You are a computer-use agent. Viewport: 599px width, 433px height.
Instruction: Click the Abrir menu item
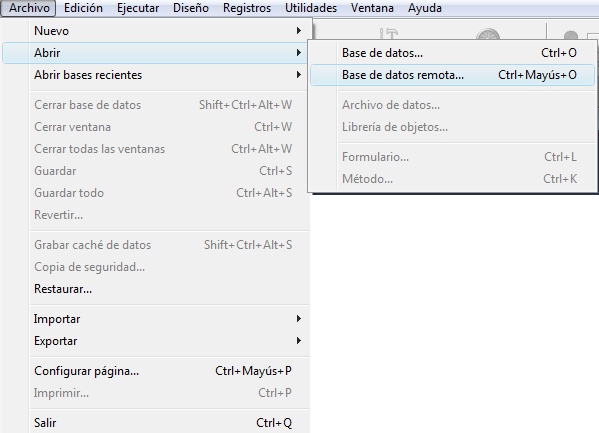pyautogui.click(x=156, y=53)
